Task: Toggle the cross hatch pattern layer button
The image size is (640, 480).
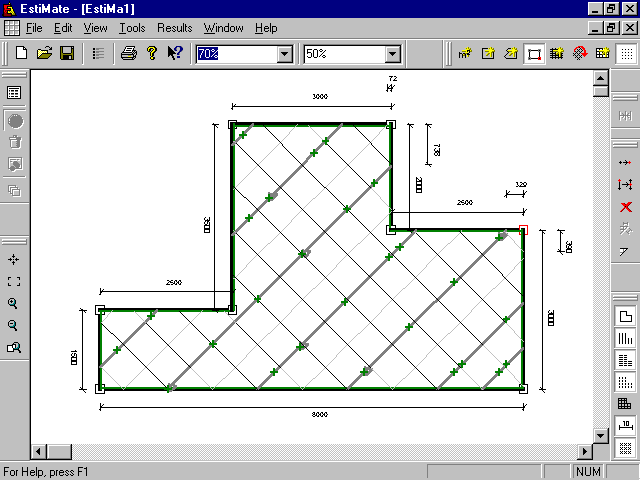Action: click(625, 448)
